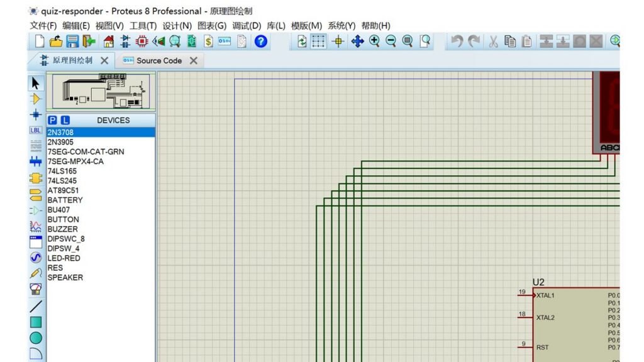644x362 pixels.
Task: Select the Component Mode tool
Action: [36, 99]
